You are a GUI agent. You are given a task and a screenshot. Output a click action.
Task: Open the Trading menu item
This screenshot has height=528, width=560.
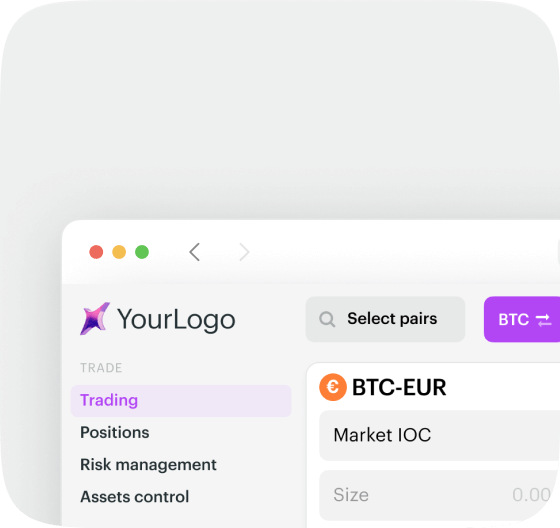pyautogui.click(x=181, y=401)
